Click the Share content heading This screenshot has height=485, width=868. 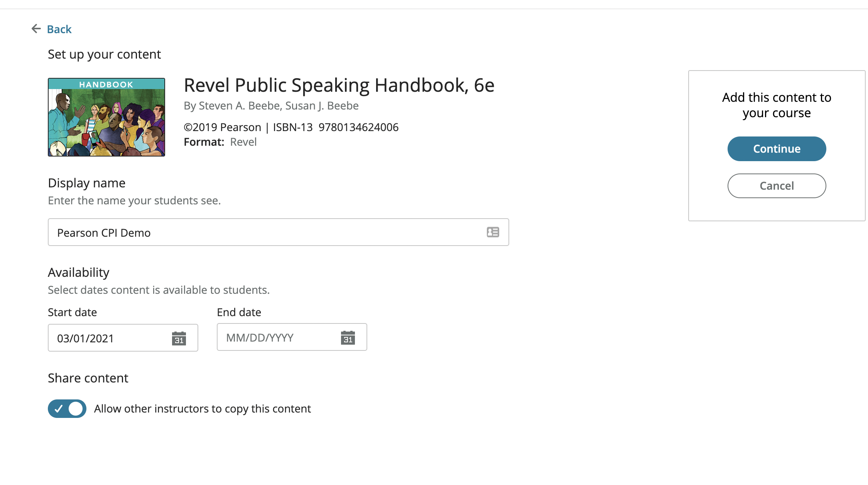tap(88, 378)
